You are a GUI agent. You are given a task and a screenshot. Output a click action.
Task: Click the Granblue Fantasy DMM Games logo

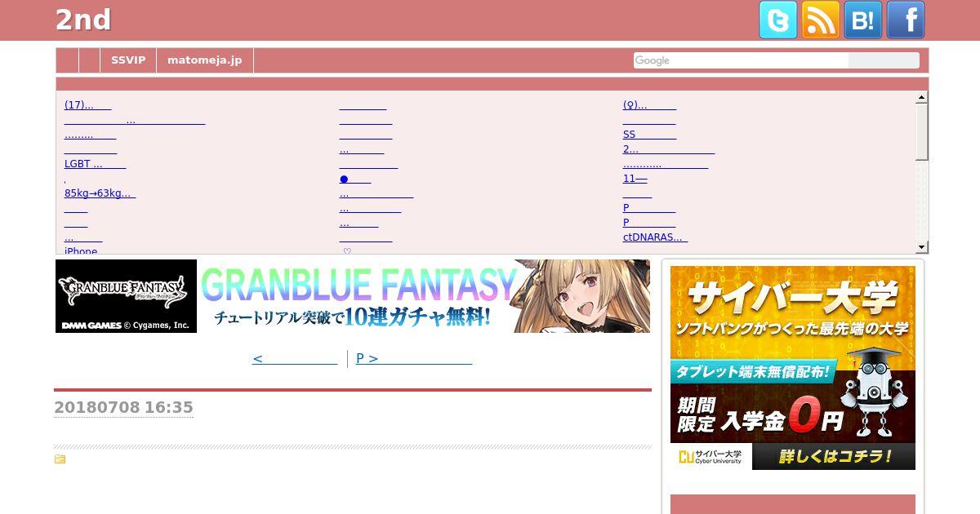click(x=126, y=296)
